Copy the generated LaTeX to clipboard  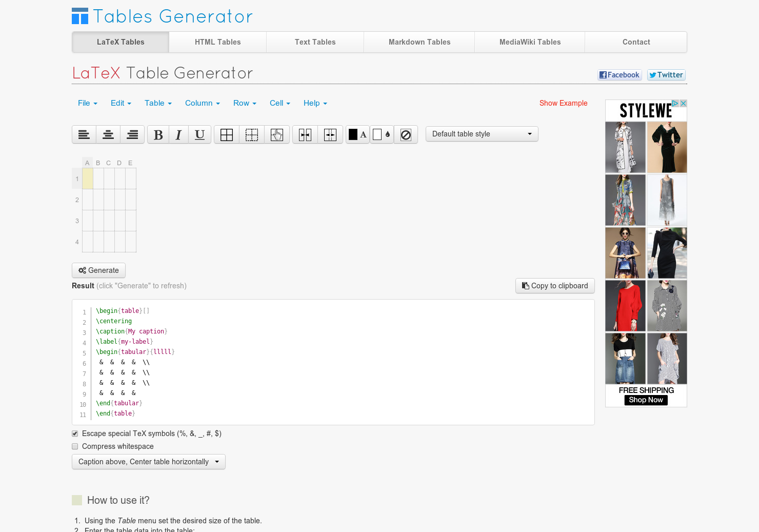coord(555,286)
